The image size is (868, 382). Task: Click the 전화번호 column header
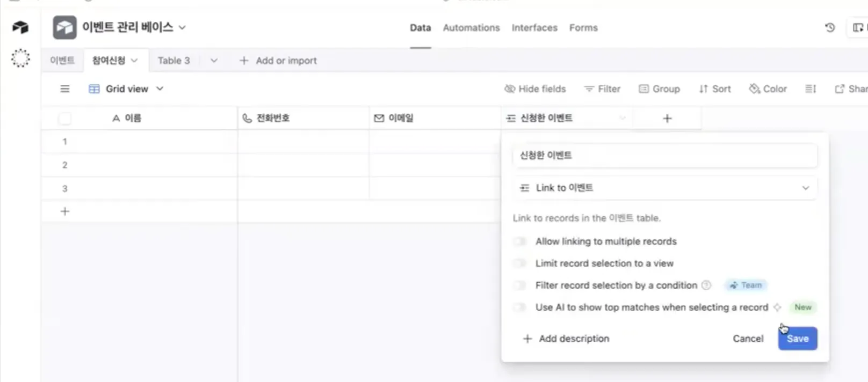pos(303,119)
